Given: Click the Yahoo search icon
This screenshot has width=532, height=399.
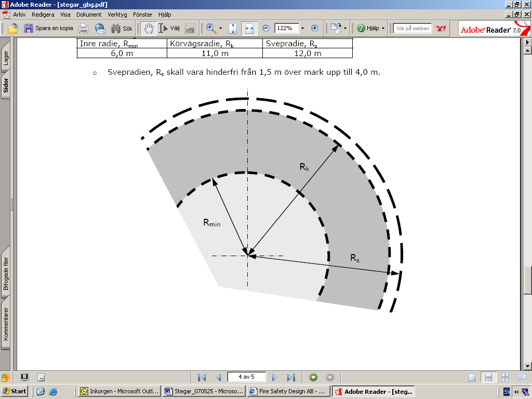Looking at the screenshot, I should click(x=441, y=29).
